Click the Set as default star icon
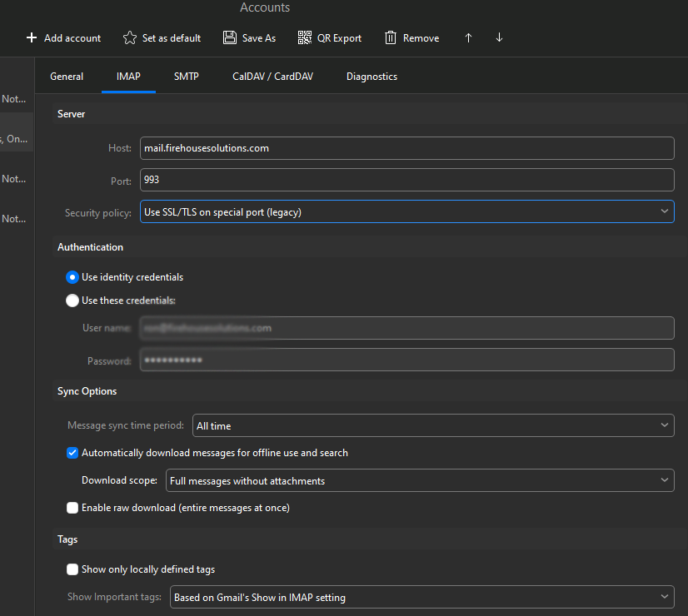688x616 pixels. (x=129, y=38)
